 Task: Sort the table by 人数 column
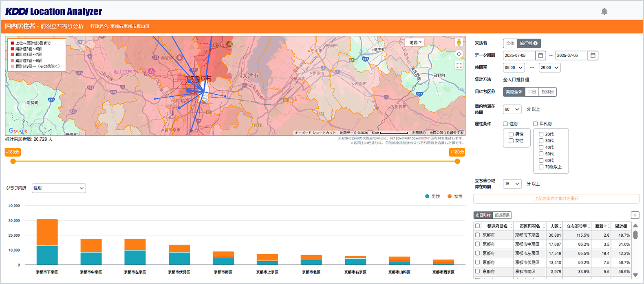(556, 226)
